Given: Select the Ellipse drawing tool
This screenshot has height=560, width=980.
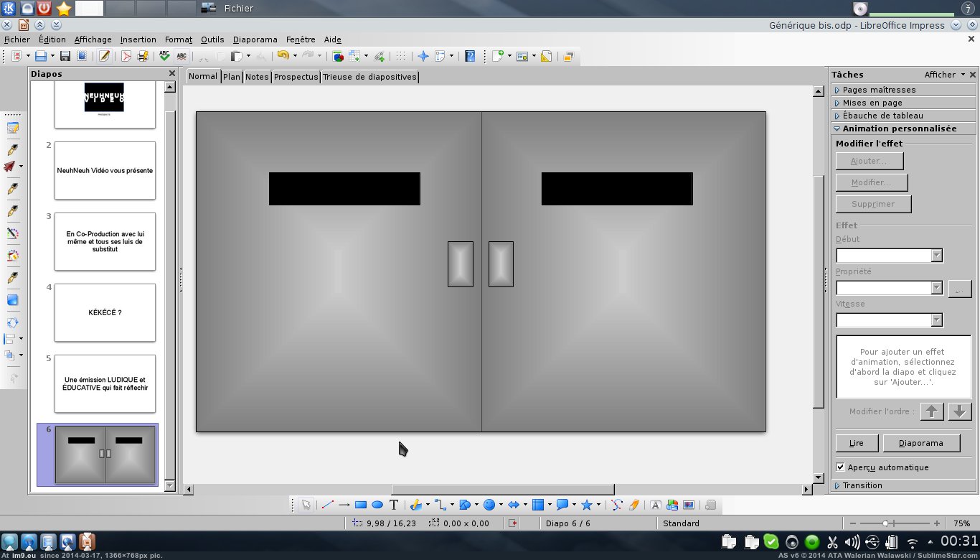Looking at the screenshot, I should click(377, 505).
